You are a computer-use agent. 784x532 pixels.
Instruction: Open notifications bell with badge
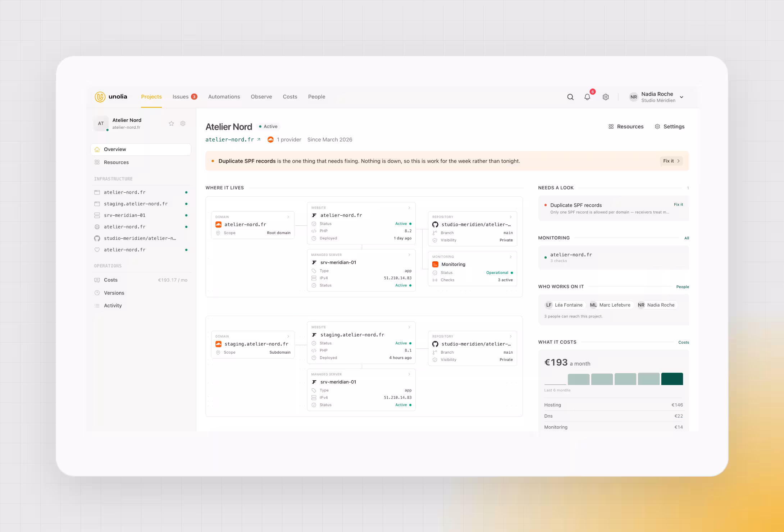coord(588,96)
